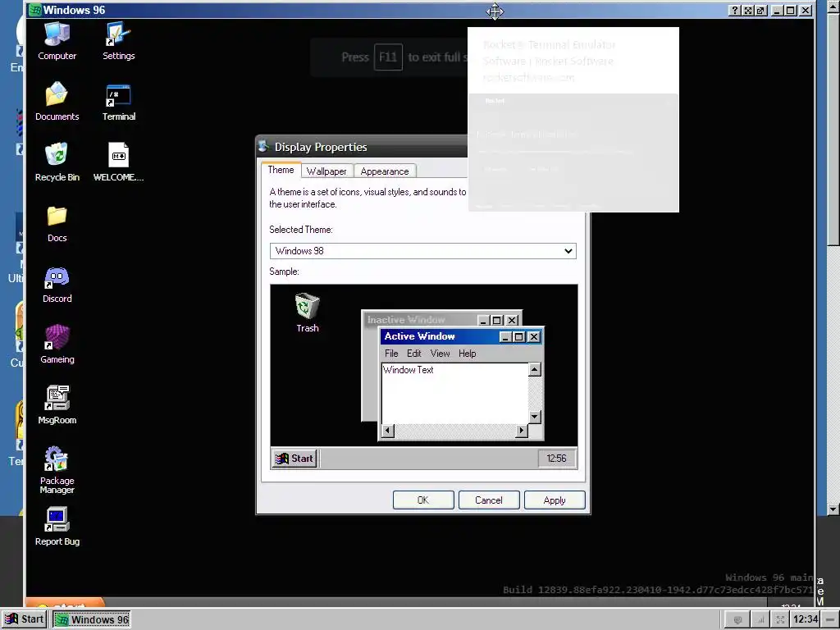The width and height of the screenshot is (840, 630).
Task: Click the Display Properties title bar icon
Action: (263, 146)
